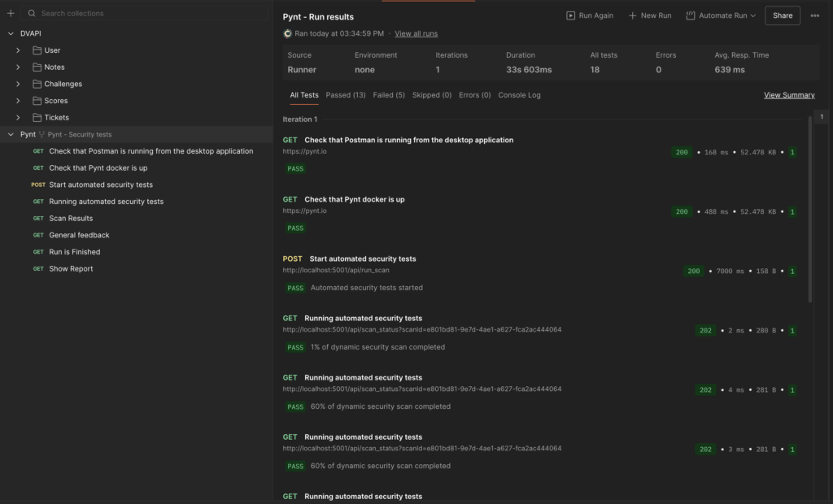Click the Run Again button

(590, 15)
